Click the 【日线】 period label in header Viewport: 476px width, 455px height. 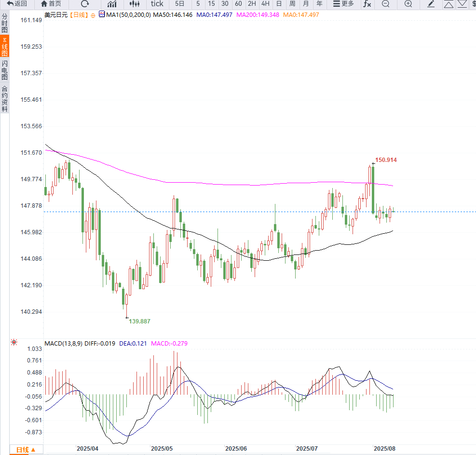point(79,15)
